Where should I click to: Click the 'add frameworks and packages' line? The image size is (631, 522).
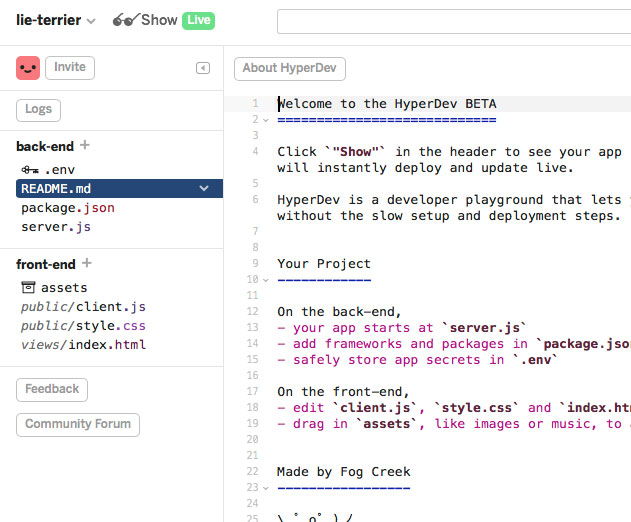point(454,344)
